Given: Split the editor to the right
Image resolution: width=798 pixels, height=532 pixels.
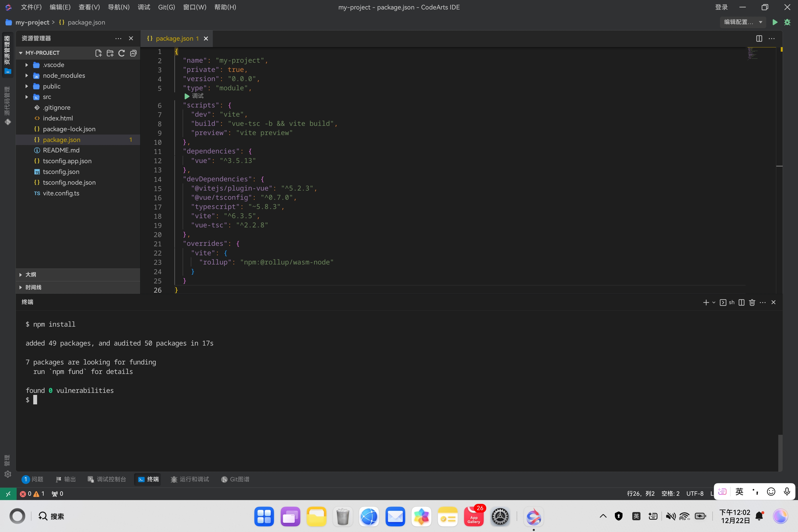Looking at the screenshot, I should [x=759, y=38].
